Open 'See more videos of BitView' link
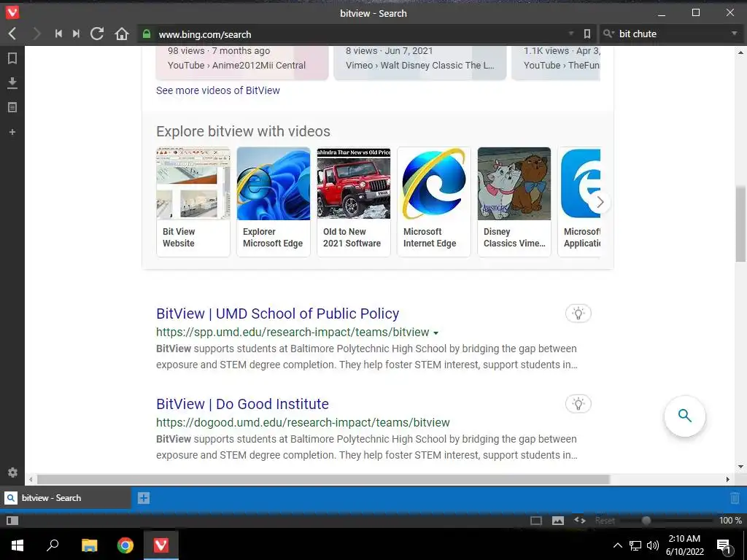 (217, 90)
